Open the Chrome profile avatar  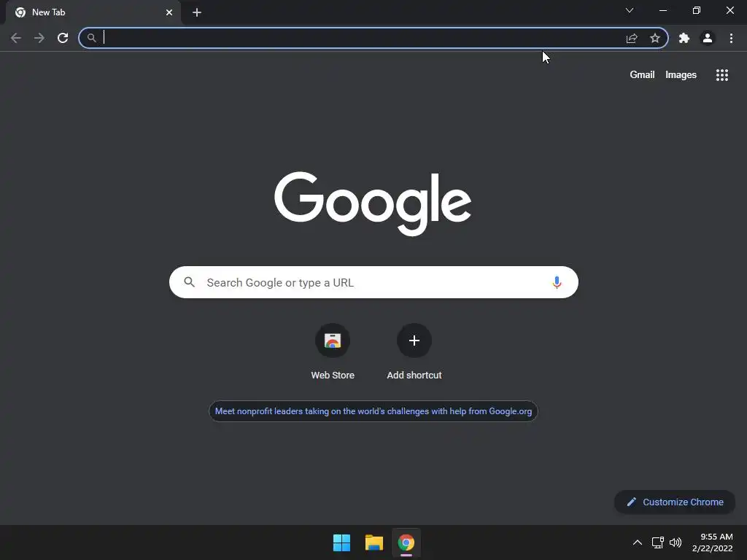pyautogui.click(x=708, y=38)
